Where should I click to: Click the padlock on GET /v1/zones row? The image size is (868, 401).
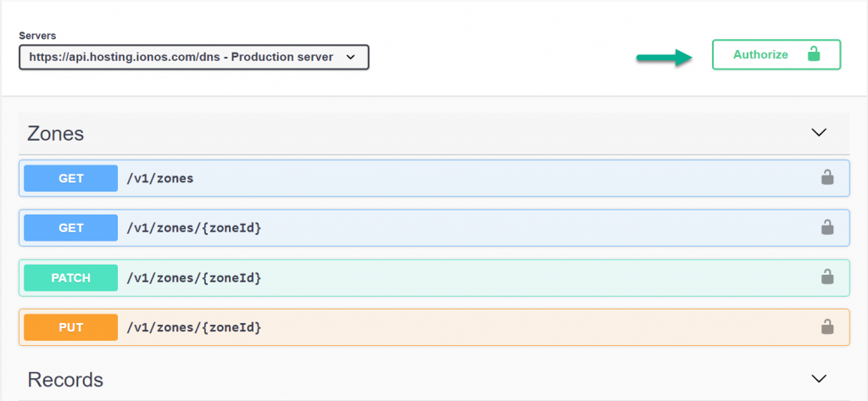[826, 177]
